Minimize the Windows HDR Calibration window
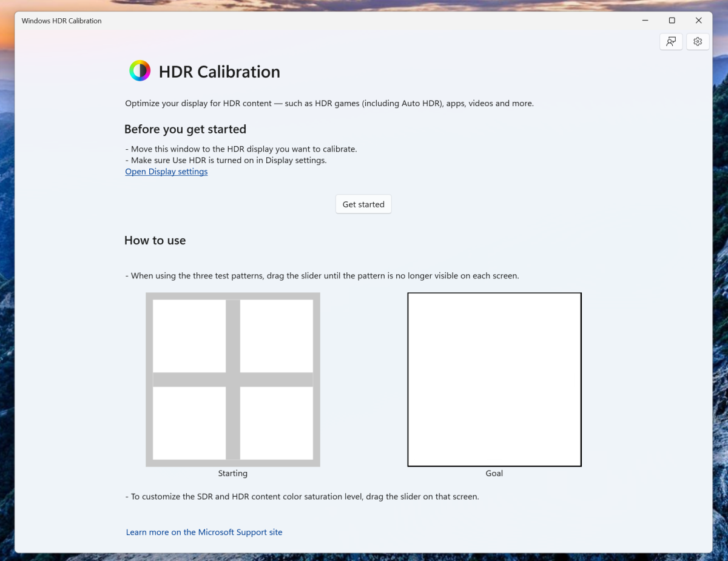The width and height of the screenshot is (728, 561). tap(645, 21)
